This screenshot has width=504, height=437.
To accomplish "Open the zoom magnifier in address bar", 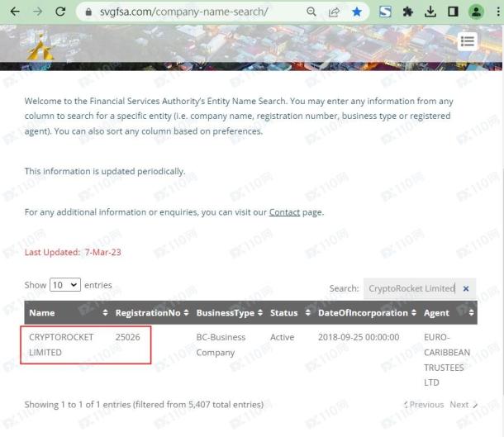I will pyautogui.click(x=311, y=12).
